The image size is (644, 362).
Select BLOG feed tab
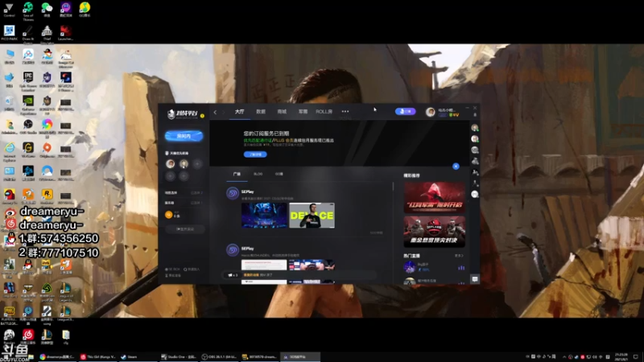click(258, 174)
